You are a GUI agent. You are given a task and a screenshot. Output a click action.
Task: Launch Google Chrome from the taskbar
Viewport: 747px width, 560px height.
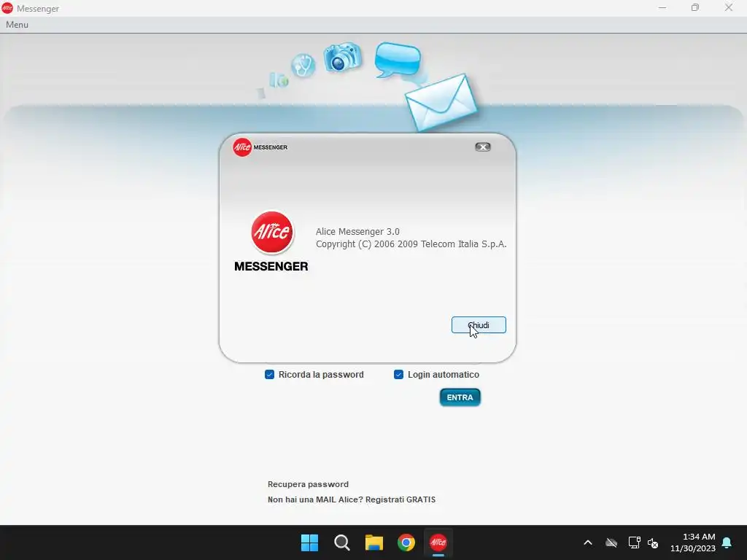[406, 542]
